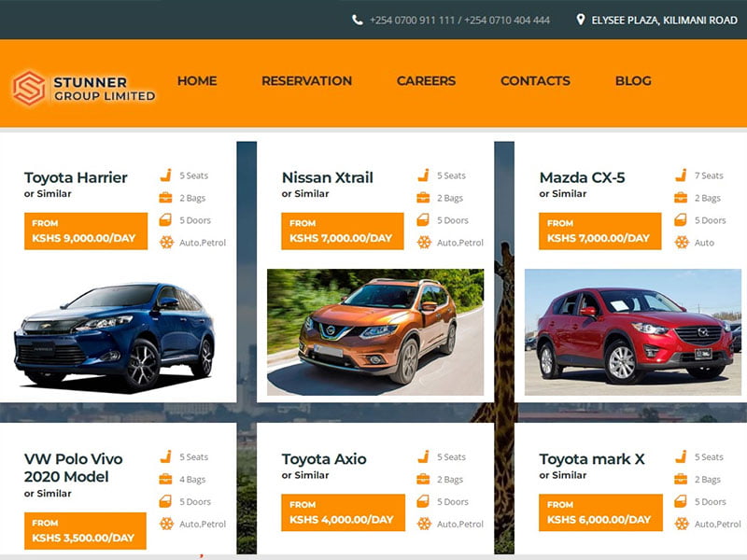Click the '4 Bags' text on VW Polo card
The image size is (747, 560).
pos(192,480)
